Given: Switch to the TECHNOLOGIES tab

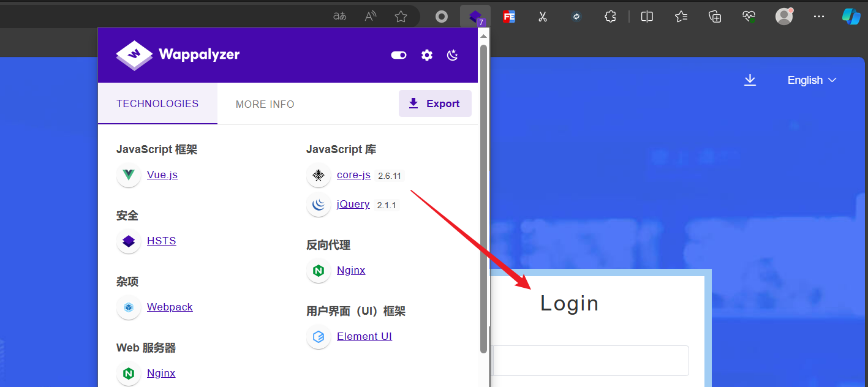Looking at the screenshot, I should pos(157,103).
